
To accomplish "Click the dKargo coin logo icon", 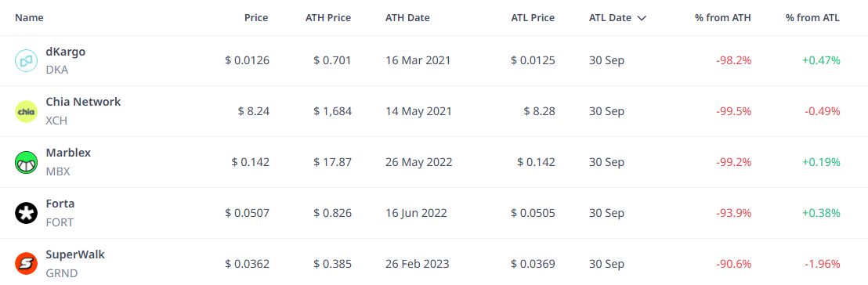I will point(26,61).
